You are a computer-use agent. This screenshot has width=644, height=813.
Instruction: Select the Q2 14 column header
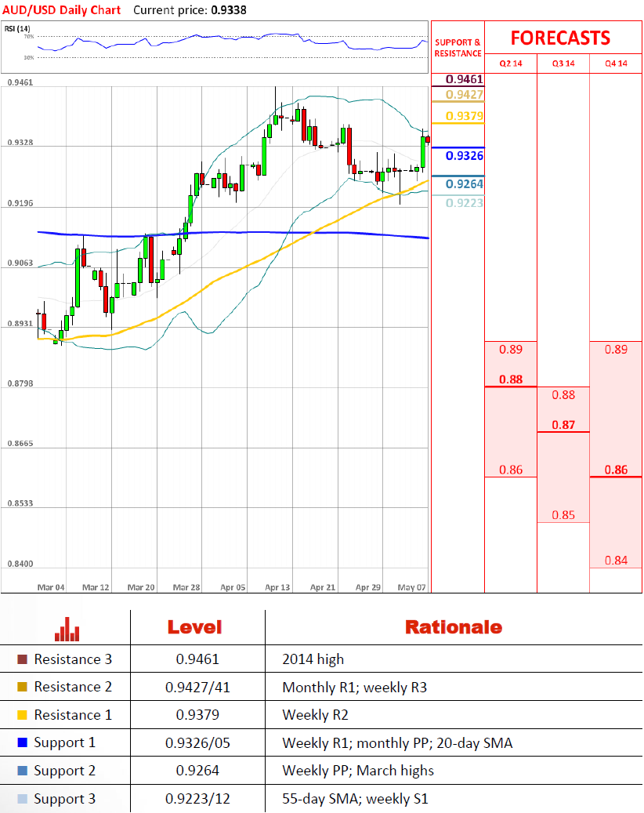[x=510, y=64]
